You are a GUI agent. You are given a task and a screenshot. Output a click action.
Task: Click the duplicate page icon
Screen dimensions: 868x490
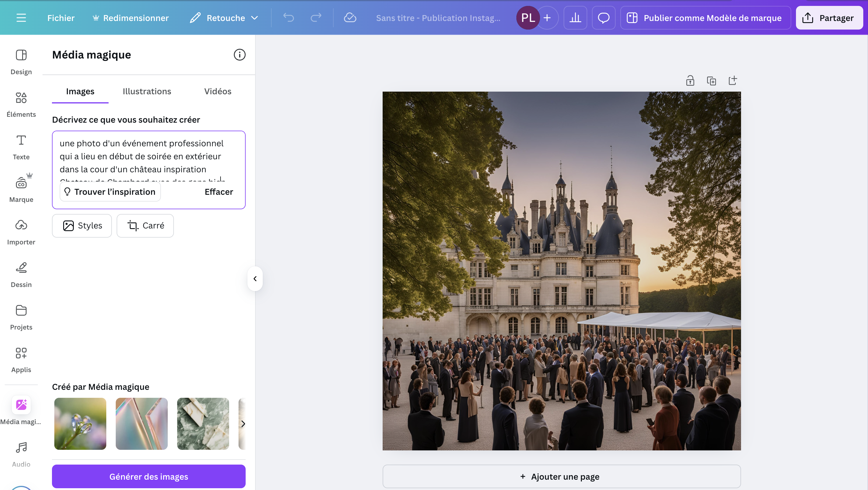(x=711, y=81)
